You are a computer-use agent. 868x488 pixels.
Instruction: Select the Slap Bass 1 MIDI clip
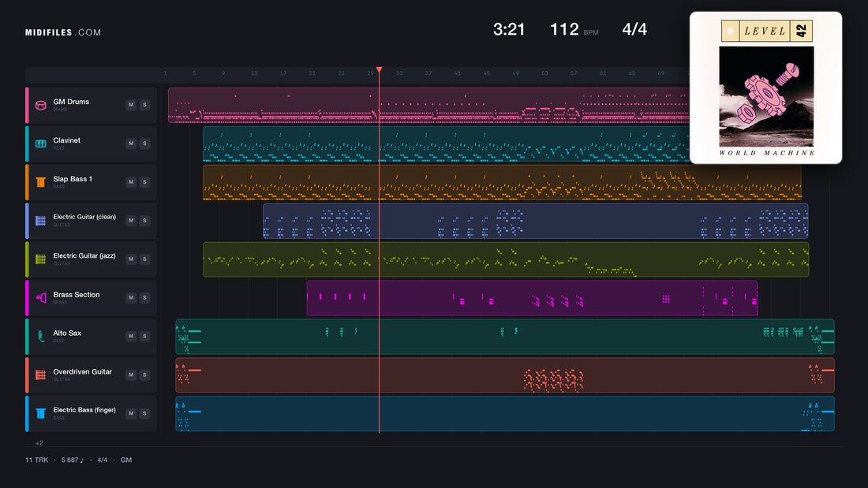502,182
